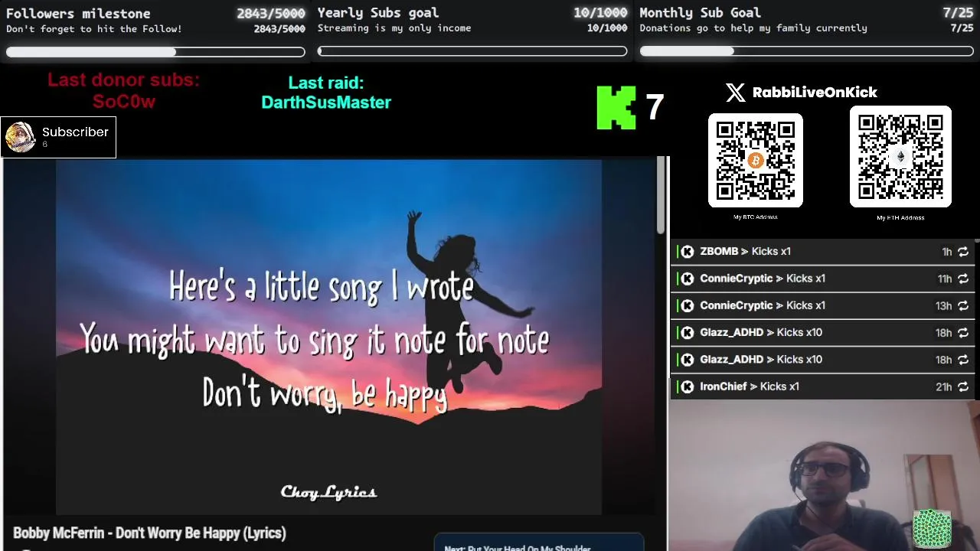Click the 'Monthly Sub Goal' heading

[700, 13]
